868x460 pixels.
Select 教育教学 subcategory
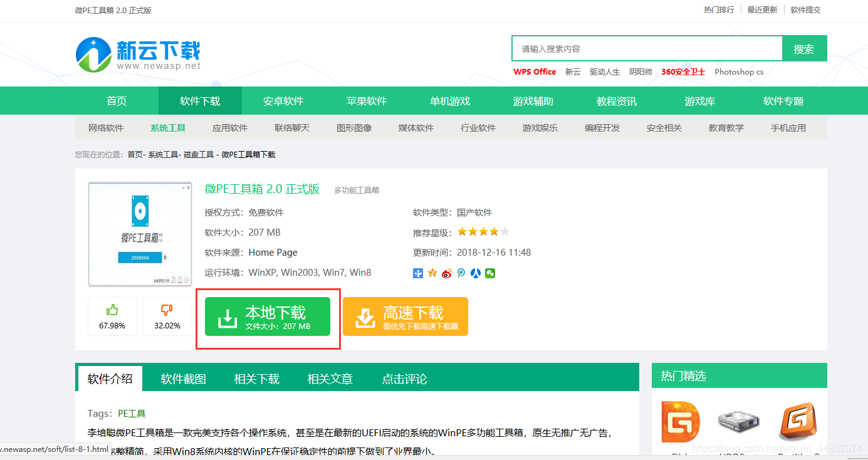click(726, 128)
